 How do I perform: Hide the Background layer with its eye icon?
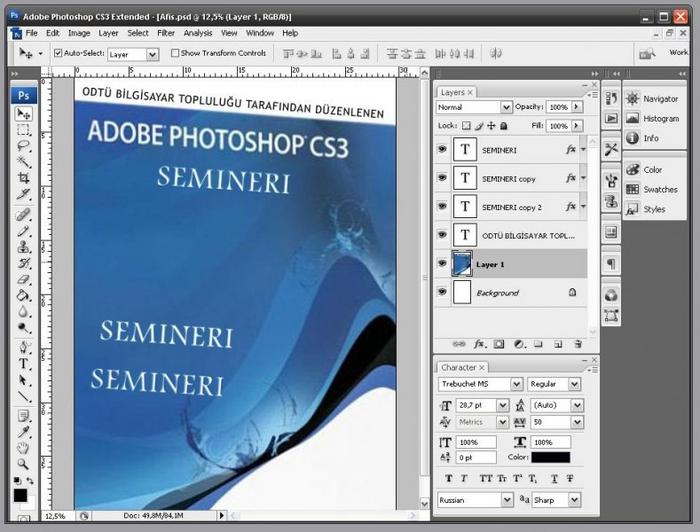pyautogui.click(x=442, y=293)
